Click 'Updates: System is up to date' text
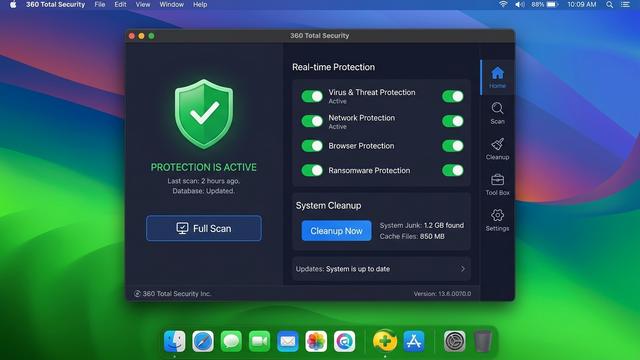 [343, 269]
